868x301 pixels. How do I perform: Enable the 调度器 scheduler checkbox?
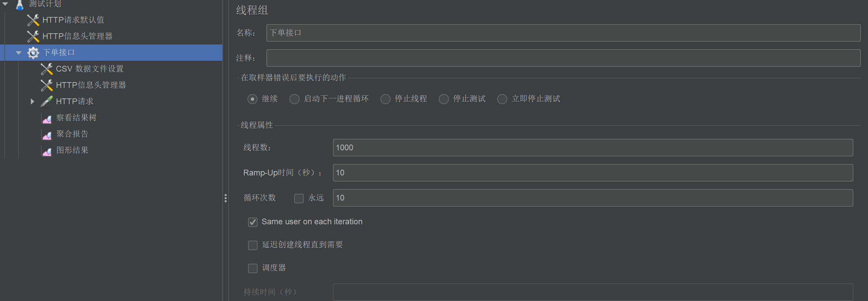[x=253, y=268]
